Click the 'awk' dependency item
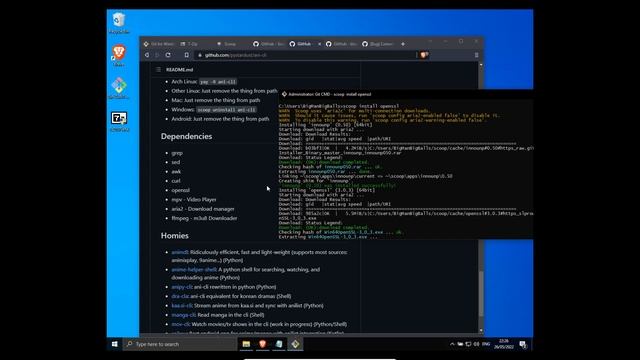The height and width of the screenshot is (360, 640). pyautogui.click(x=176, y=171)
